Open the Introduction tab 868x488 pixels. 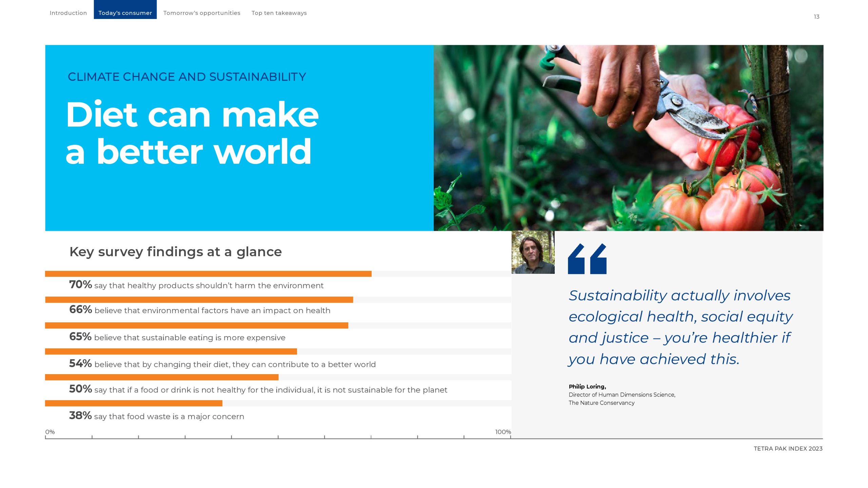[68, 13]
